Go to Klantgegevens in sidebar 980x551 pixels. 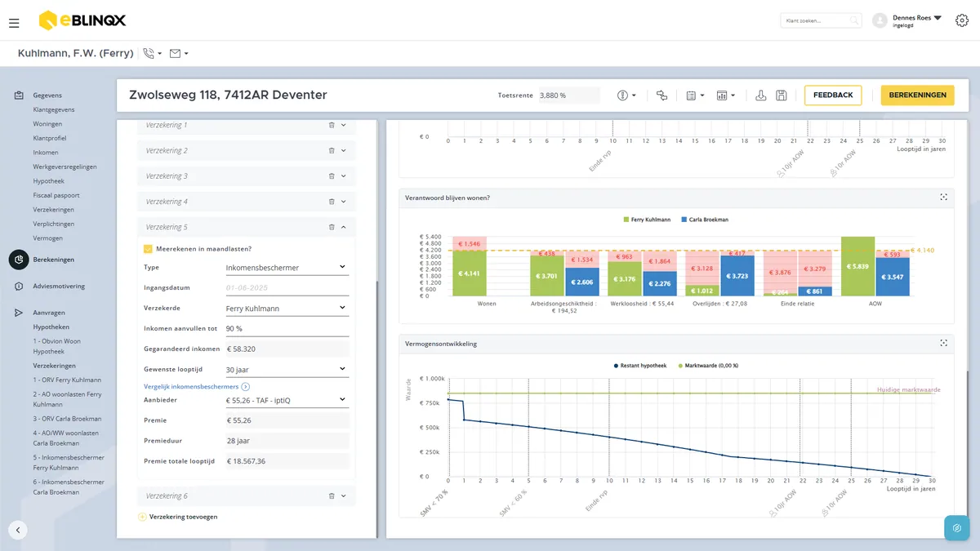click(54, 109)
